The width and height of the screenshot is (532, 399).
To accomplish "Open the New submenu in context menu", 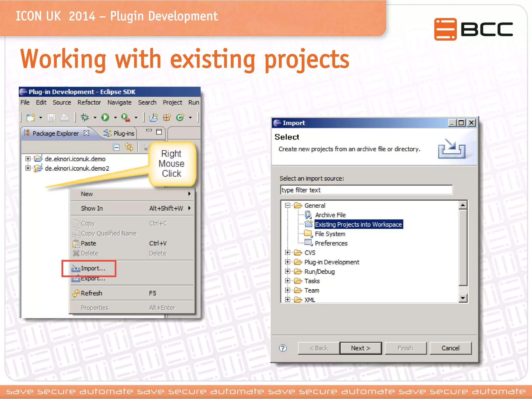I will (x=132, y=194).
